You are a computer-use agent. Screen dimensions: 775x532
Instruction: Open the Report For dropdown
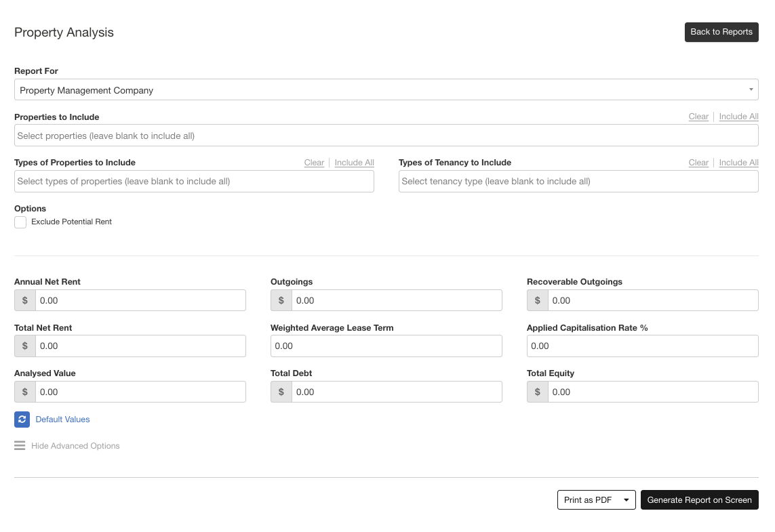point(386,89)
